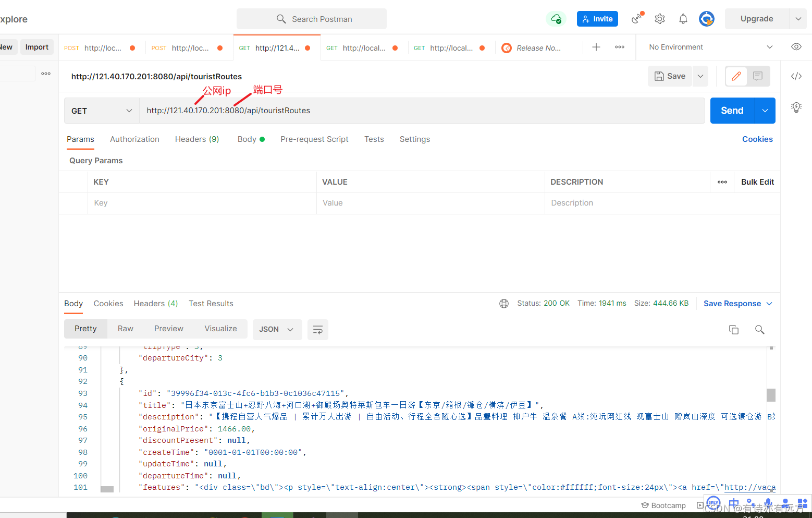
Task: Select the Pretty view
Action: 85,329
